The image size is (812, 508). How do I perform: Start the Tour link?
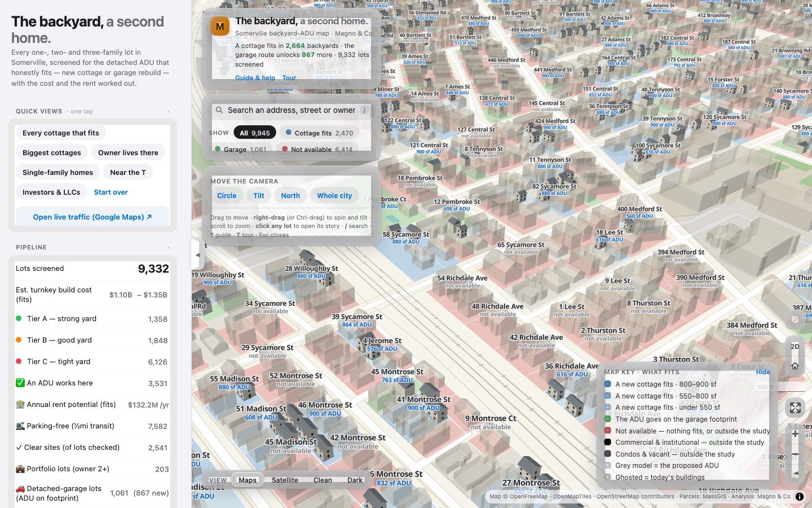[289, 78]
